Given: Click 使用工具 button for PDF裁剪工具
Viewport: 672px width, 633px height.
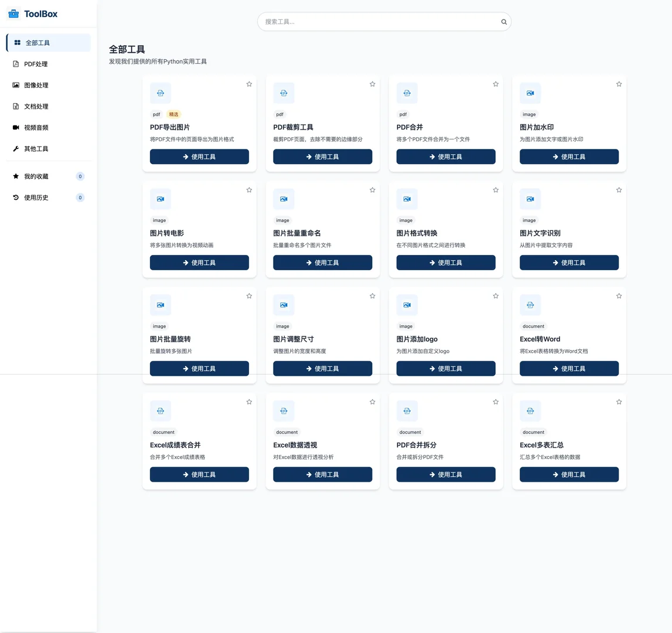Looking at the screenshot, I should pyautogui.click(x=323, y=156).
